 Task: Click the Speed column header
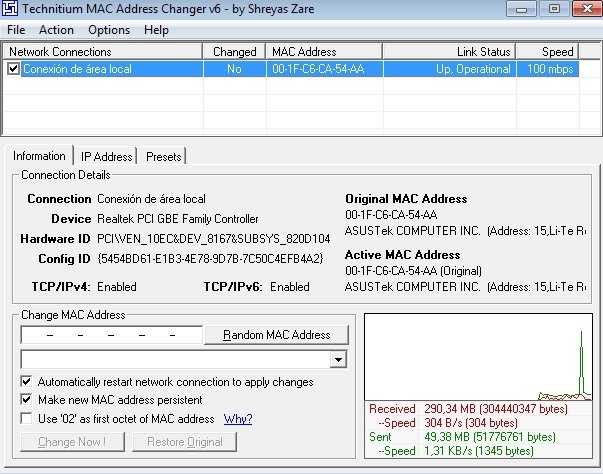pos(548,52)
